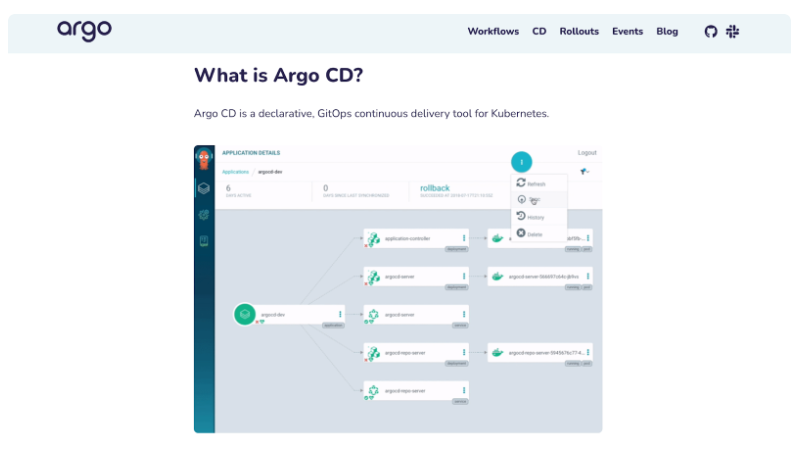Click the argocd-dev breadcrumb text
Viewport: 793px width, 449px height.
(x=270, y=172)
